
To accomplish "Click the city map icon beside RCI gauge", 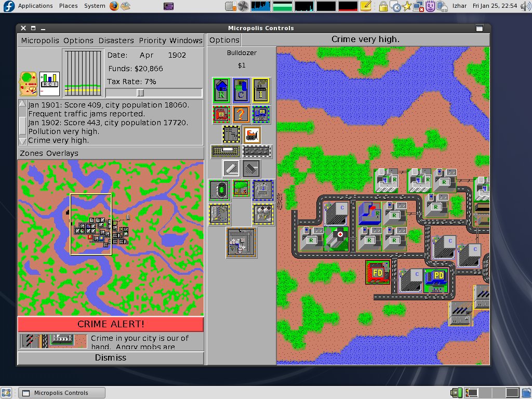I will (29, 84).
